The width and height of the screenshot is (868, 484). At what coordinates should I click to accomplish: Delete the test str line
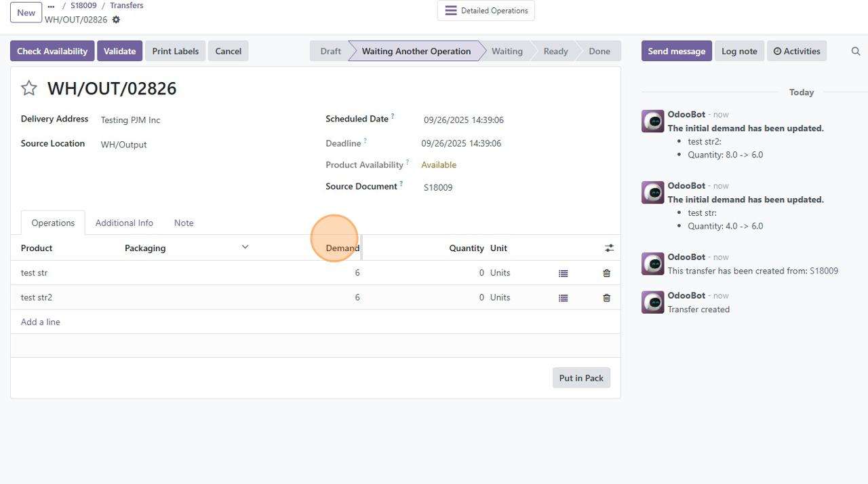click(x=606, y=273)
